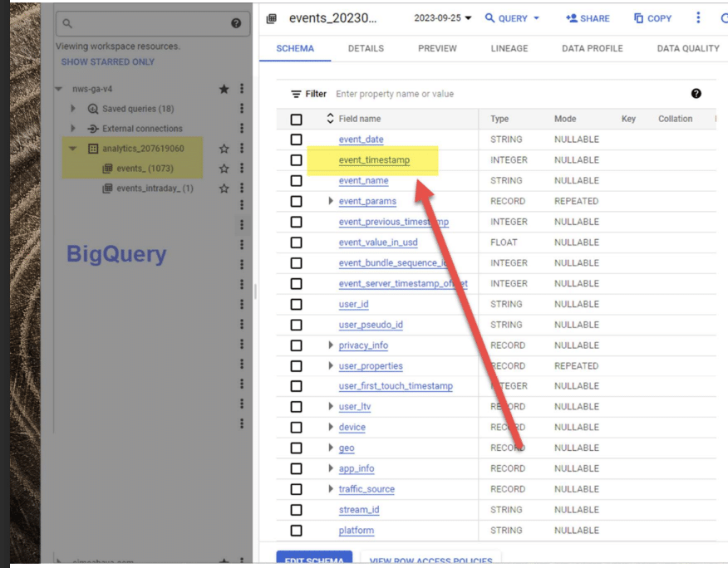Viewport: 728px width, 568px height.
Task: Open the table's more options kebab menu
Action: [698, 18]
